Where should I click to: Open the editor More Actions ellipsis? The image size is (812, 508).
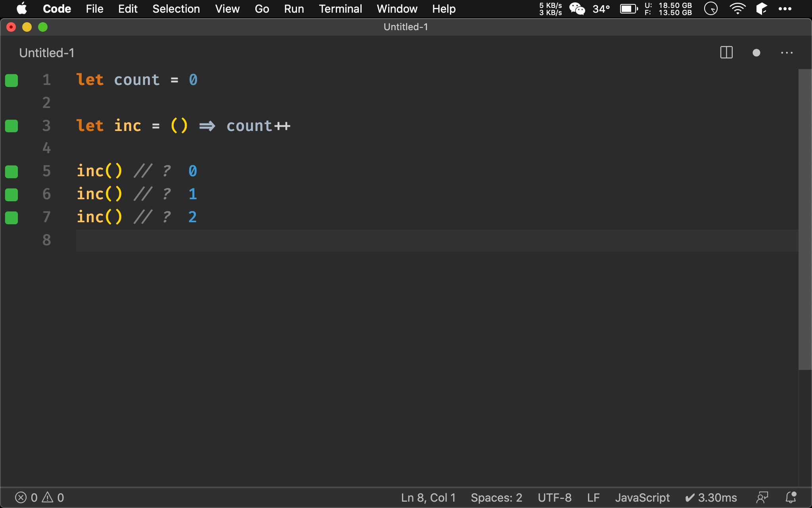tap(787, 53)
